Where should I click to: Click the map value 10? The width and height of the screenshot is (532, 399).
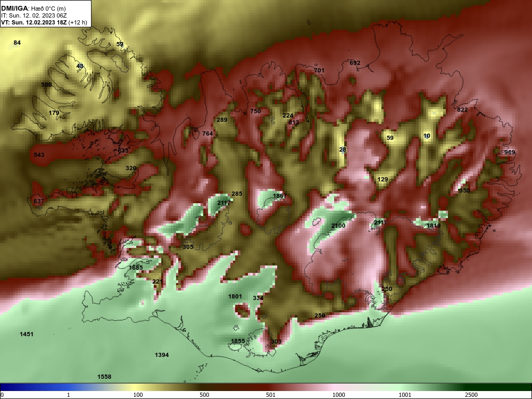click(427, 136)
